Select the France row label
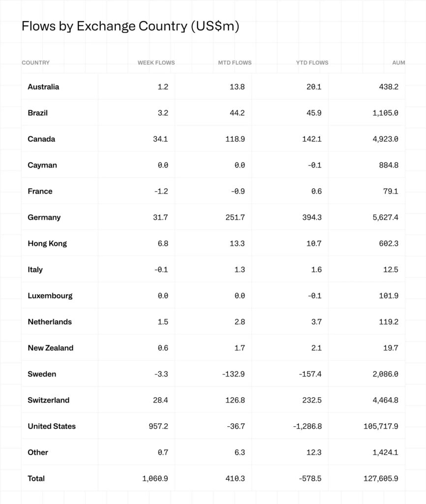The width and height of the screenshot is (426, 504). [x=40, y=191]
